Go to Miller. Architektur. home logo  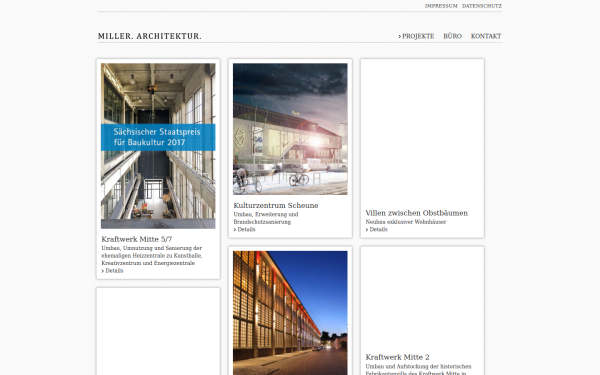click(x=150, y=36)
